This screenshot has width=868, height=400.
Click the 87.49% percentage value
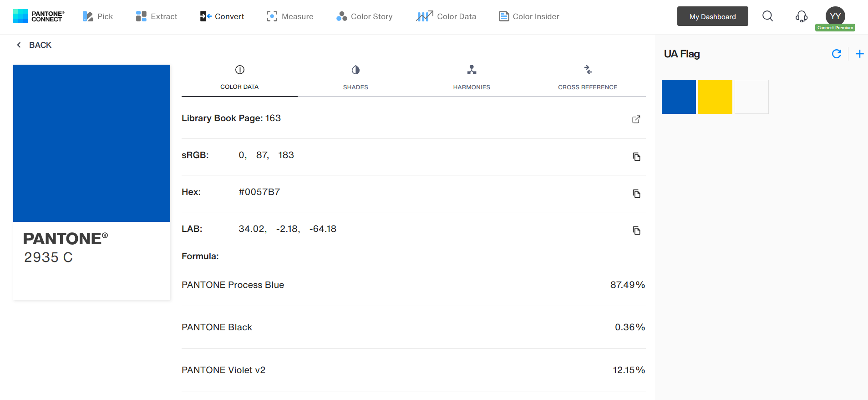click(x=628, y=285)
